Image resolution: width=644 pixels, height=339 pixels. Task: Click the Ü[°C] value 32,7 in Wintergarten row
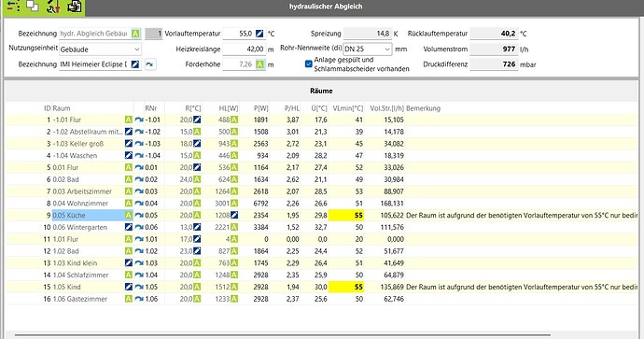pyautogui.click(x=321, y=227)
